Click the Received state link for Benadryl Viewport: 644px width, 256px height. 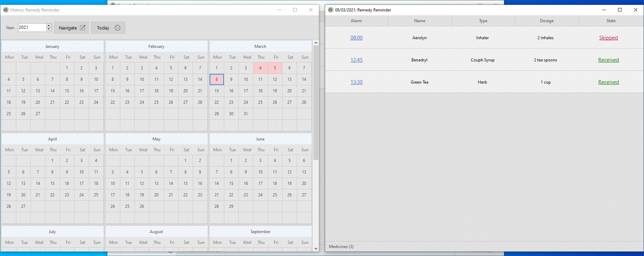(x=608, y=60)
